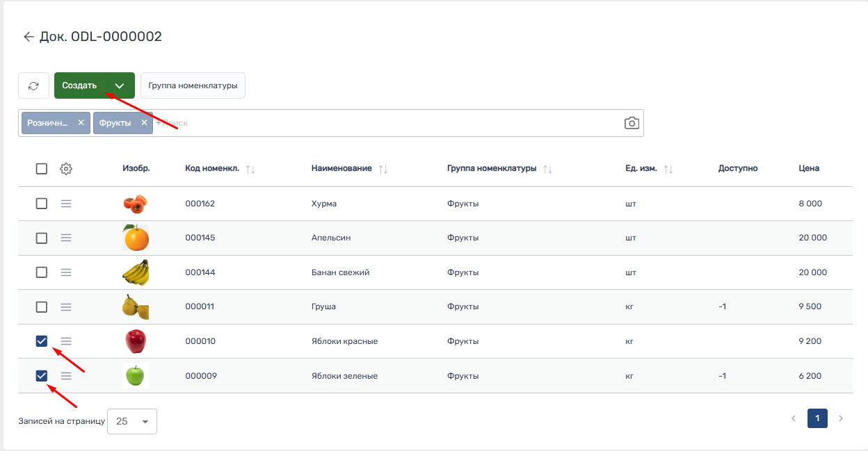Sort by Код номенкл. column arrows
Screen dimensions: 868x451
point(250,169)
